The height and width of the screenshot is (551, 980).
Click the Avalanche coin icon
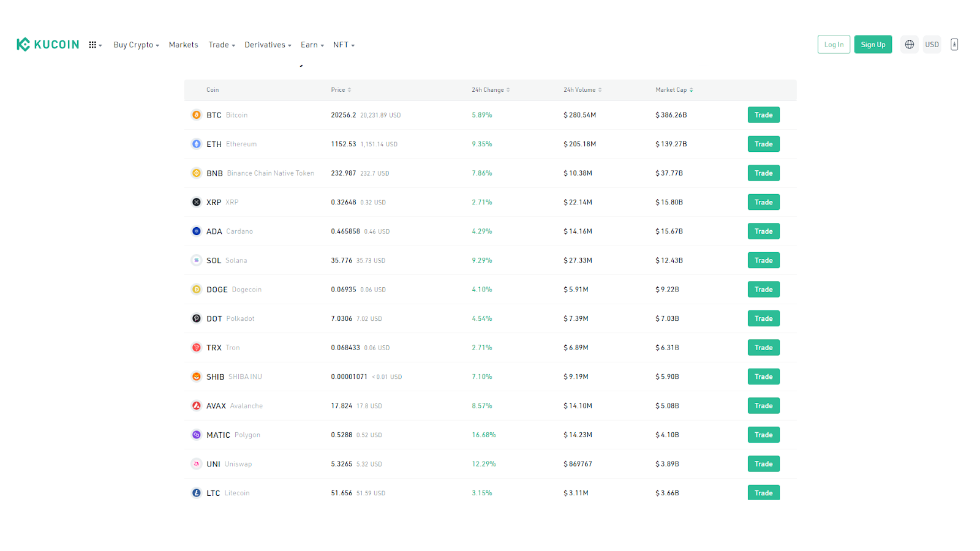pyautogui.click(x=196, y=406)
